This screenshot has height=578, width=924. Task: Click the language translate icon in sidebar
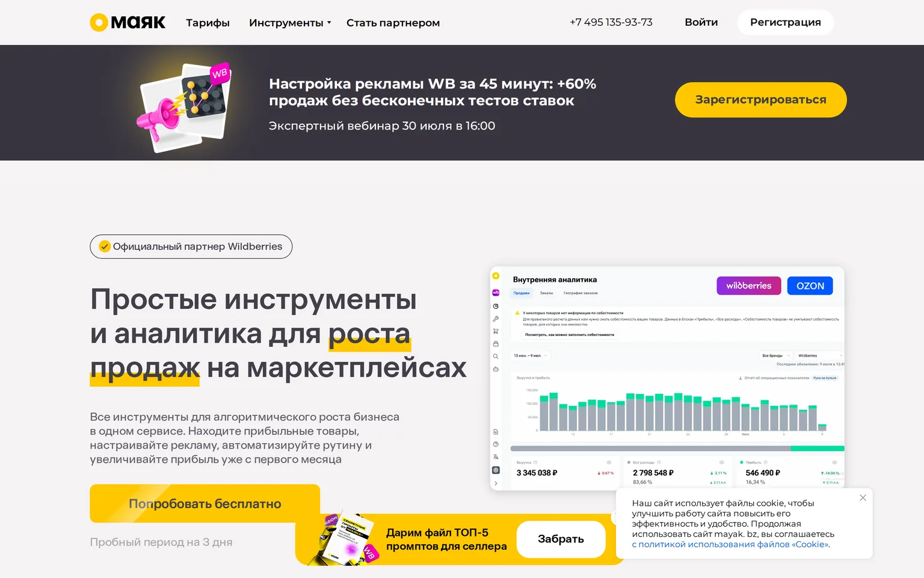pyautogui.click(x=496, y=457)
